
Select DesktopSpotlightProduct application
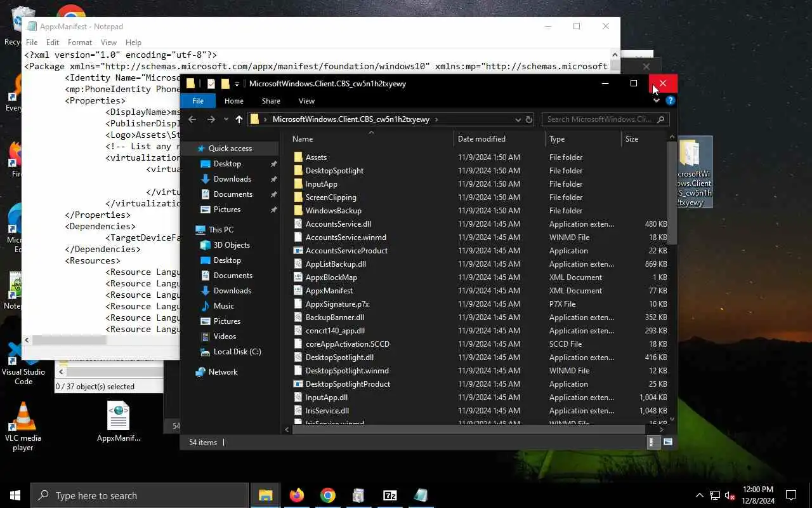tap(348, 384)
